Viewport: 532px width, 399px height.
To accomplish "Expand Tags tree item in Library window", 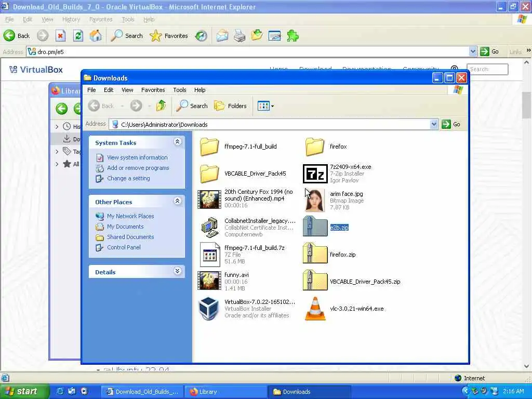I will click(x=57, y=152).
